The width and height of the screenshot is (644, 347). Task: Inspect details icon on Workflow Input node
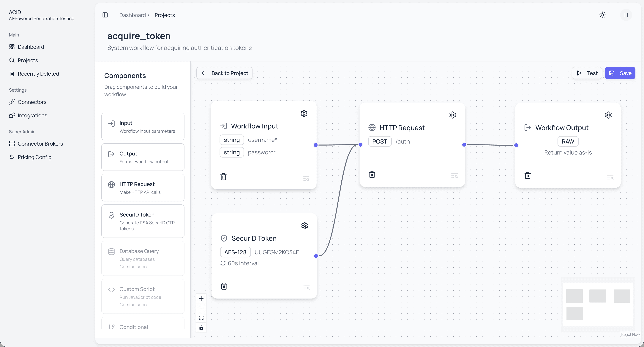pyautogui.click(x=306, y=179)
